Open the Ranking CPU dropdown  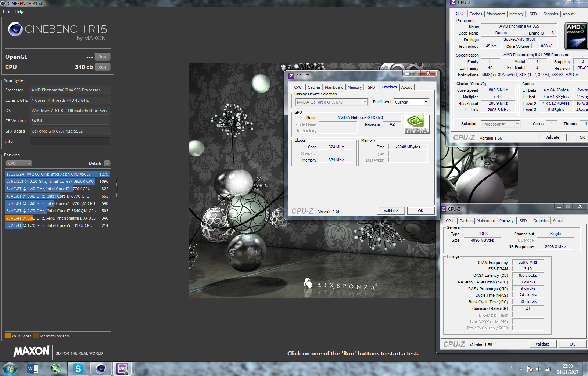tap(19, 163)
